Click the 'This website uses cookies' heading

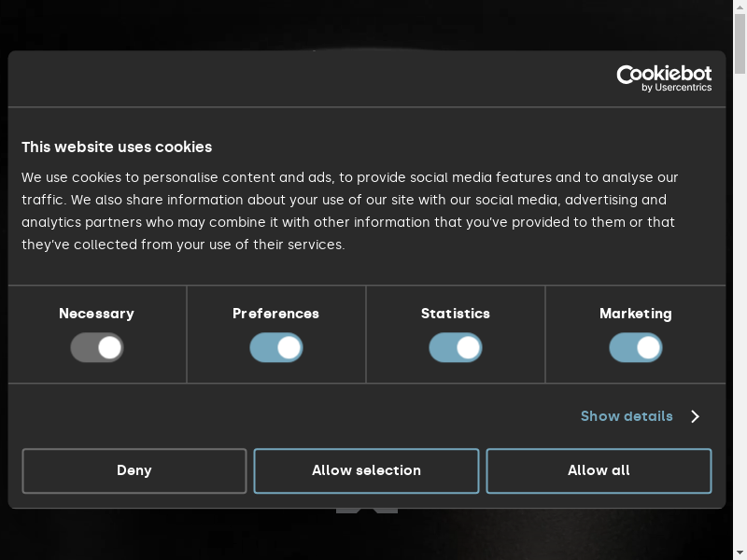point(117,147)
